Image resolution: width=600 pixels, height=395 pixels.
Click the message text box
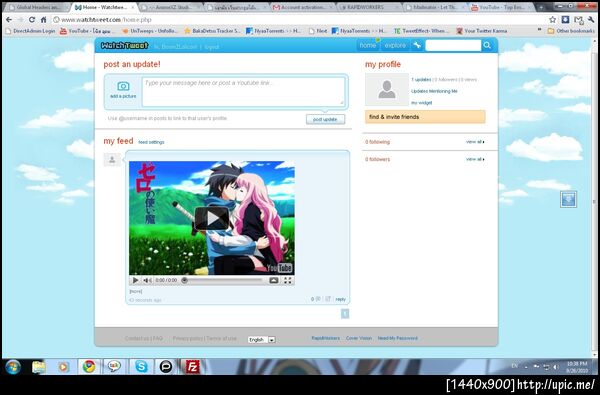tap(243, 92)
